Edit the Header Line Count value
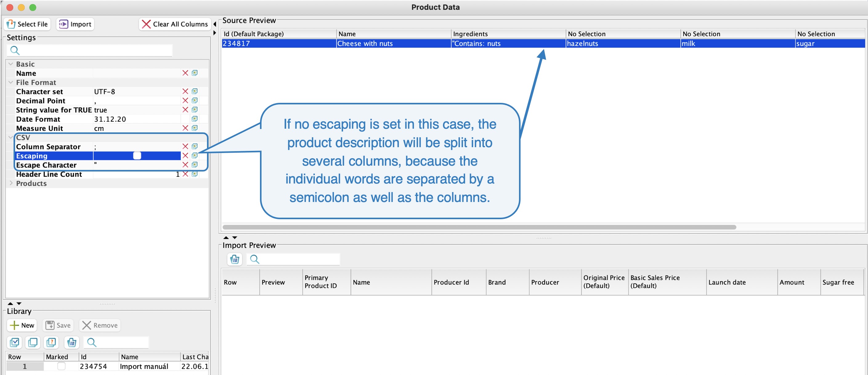Viewport: 868px width, 375px height. pos(137,174)
